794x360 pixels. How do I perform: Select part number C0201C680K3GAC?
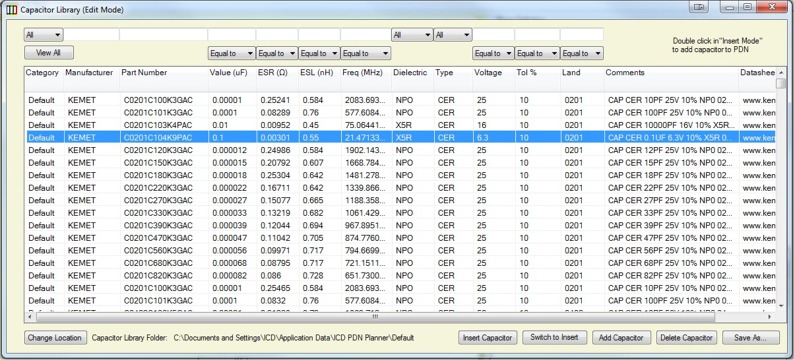coord(158,263)
